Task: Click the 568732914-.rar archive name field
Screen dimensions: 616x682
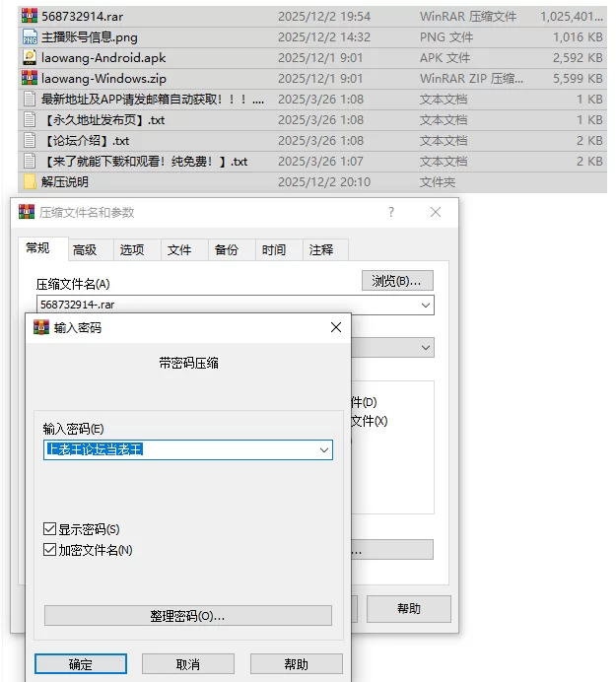Action: coord(236,305)
